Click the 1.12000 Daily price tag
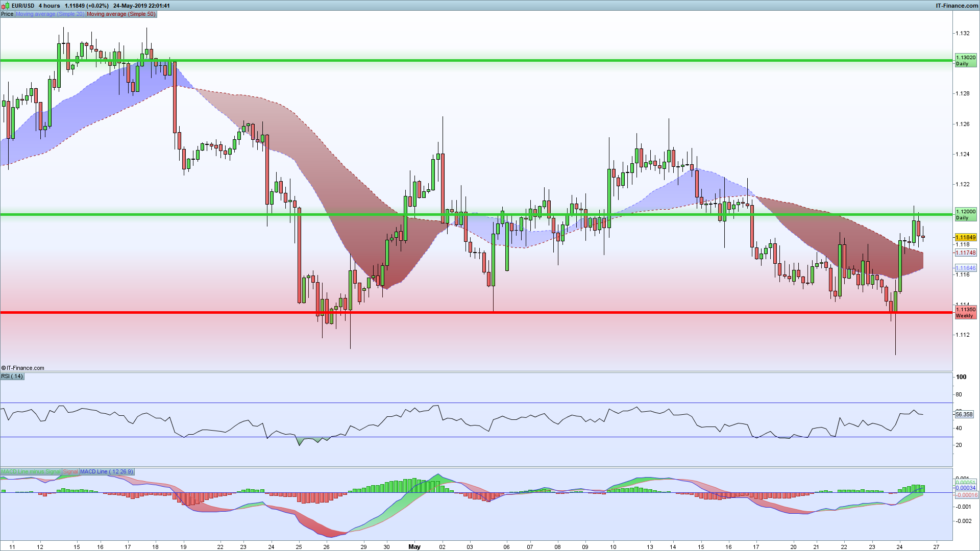 click(x=965, y=214)
